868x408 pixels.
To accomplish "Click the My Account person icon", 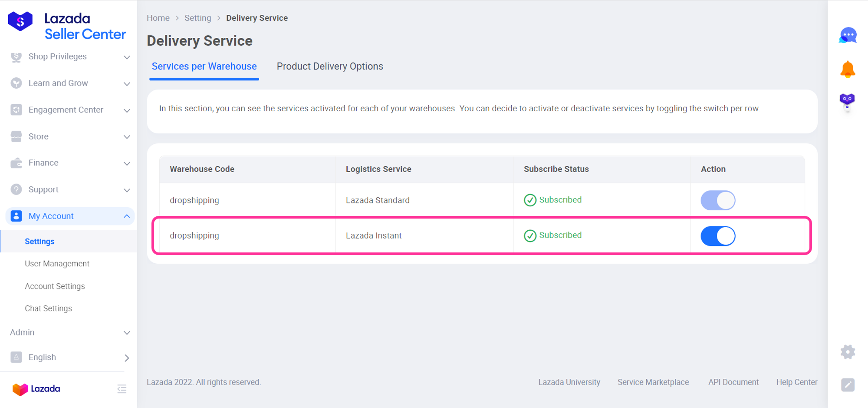I will coord(16,216).
